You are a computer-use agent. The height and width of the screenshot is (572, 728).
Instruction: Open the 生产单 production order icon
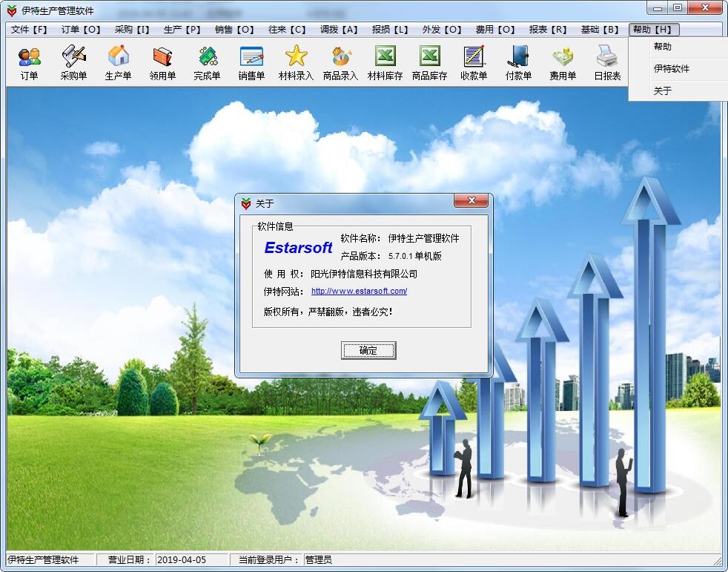118,62
